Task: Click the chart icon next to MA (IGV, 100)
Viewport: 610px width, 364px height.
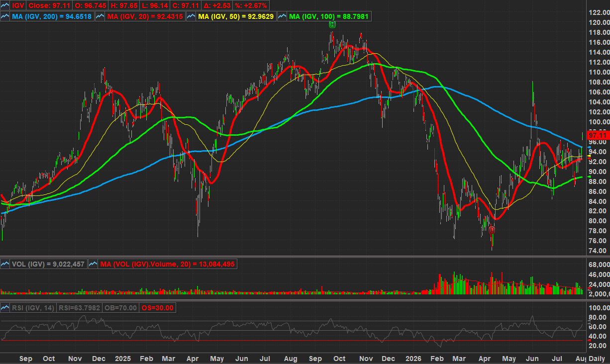Action: pos(283,16)
